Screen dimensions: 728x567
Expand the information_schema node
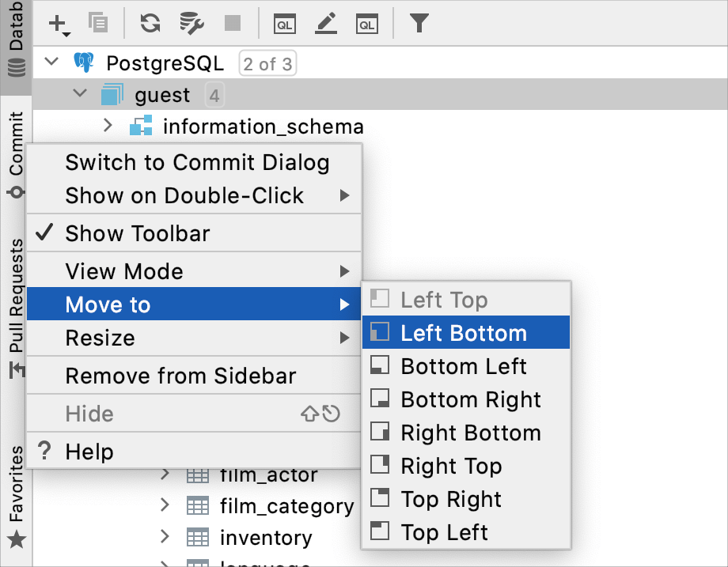(x=108, y=126)
